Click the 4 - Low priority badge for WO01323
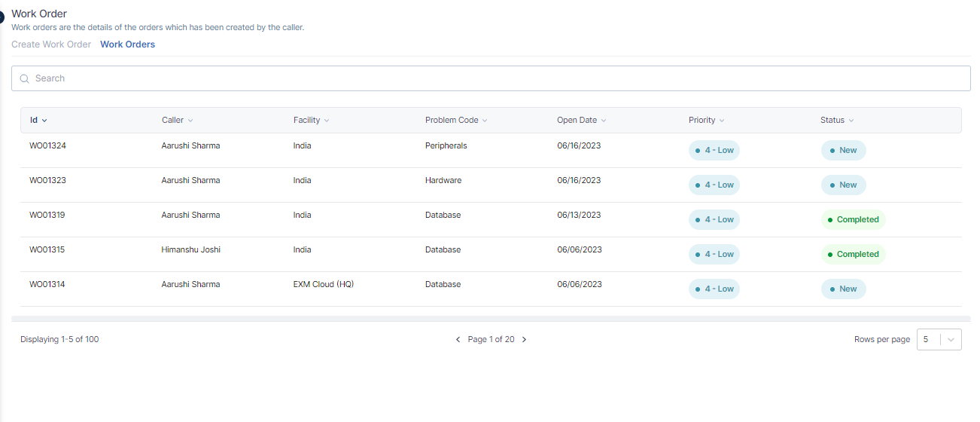This screenshot has height=422, width=980. pyautogui.click(x=714, y=185)
